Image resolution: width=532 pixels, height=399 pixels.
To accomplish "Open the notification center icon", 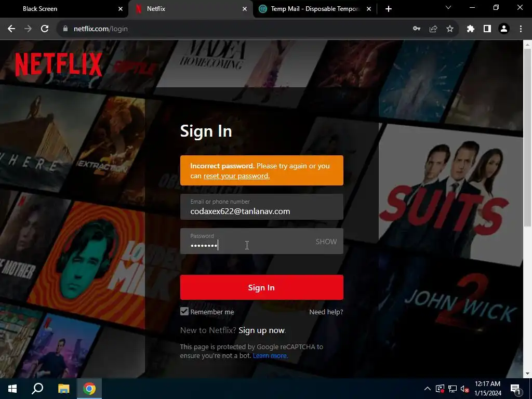I will pos(515,389).
